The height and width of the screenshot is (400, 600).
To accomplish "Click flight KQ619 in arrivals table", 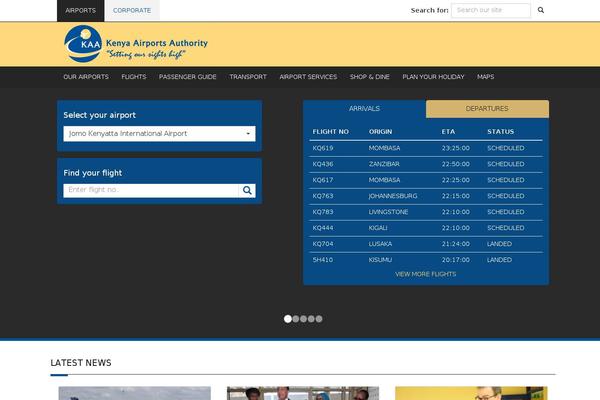I will coord(323,148).
